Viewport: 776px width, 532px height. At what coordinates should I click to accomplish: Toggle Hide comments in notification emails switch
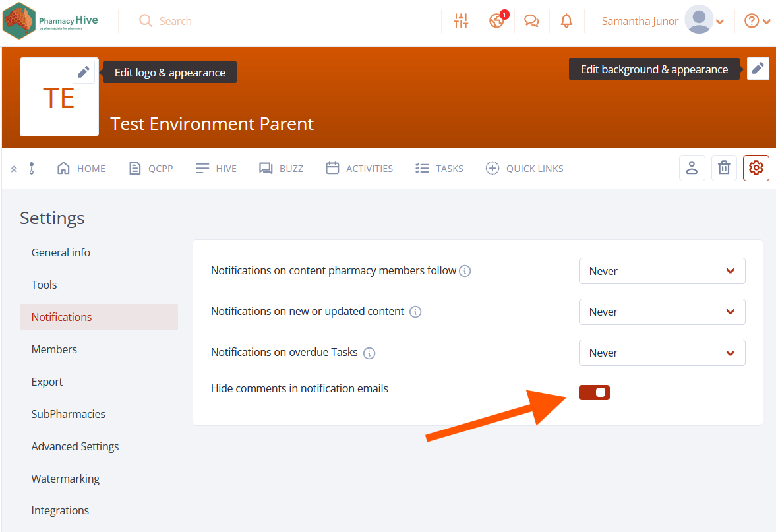[x=594, y=392]
